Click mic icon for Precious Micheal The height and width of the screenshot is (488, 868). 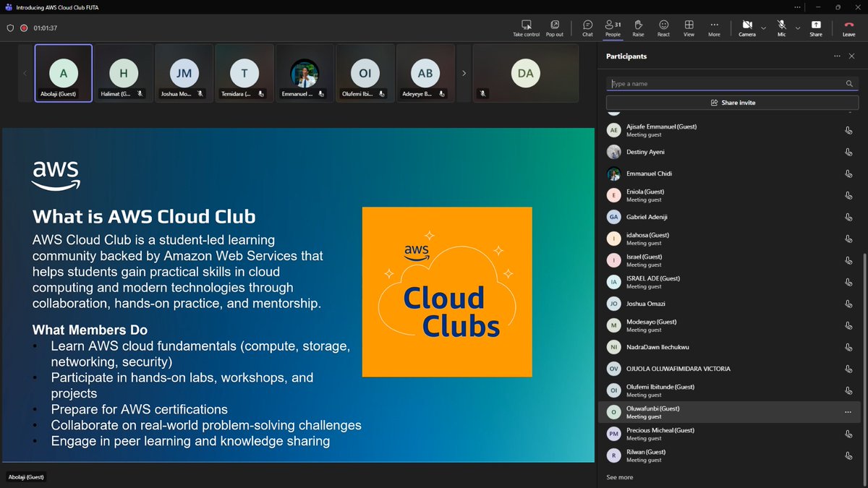coord(848,435)
